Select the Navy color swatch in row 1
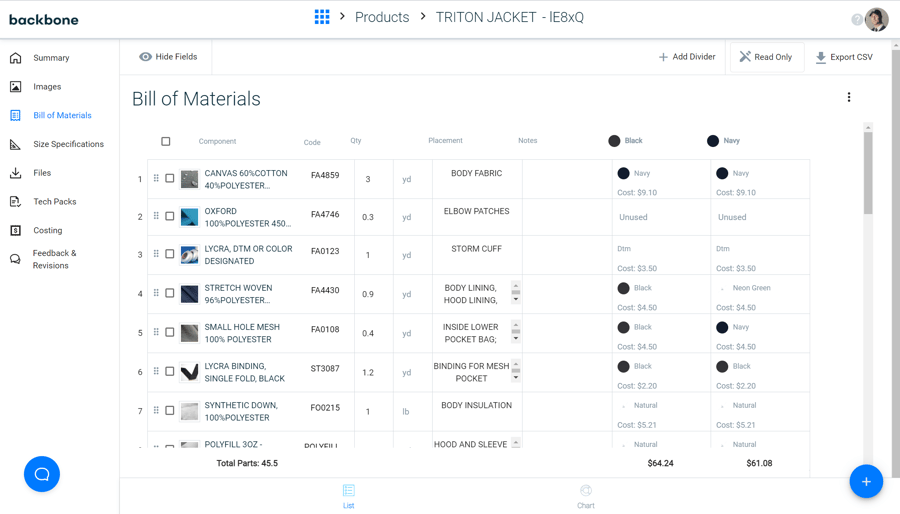Screen dimensions: 900x514 (x=623, y=173)
